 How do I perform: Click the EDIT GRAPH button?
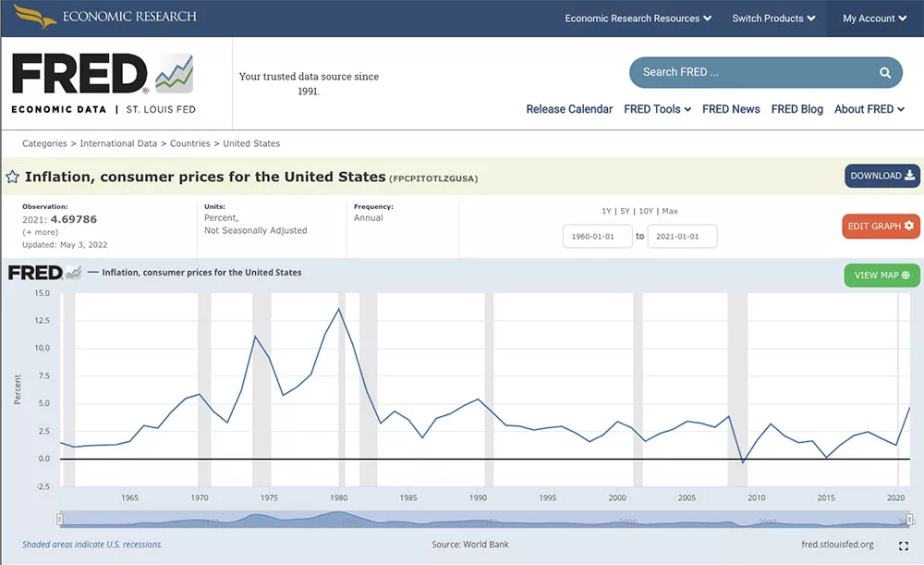point(881,226)
